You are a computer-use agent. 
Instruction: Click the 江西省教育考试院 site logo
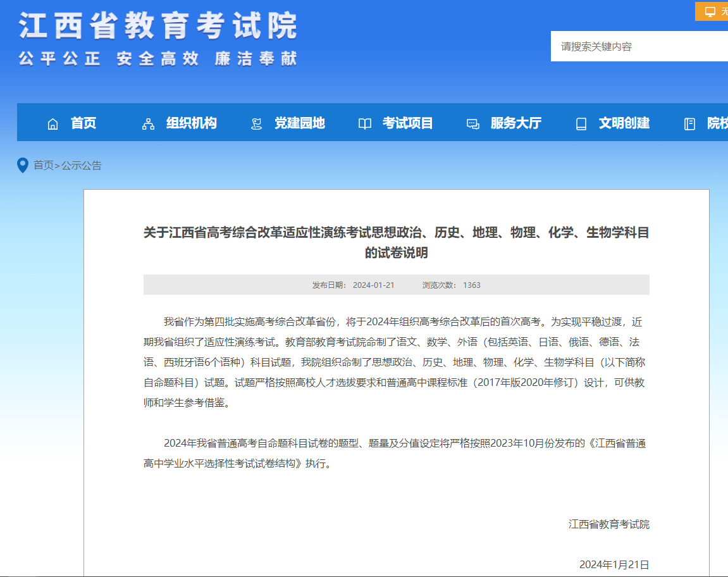click(158, 25)
